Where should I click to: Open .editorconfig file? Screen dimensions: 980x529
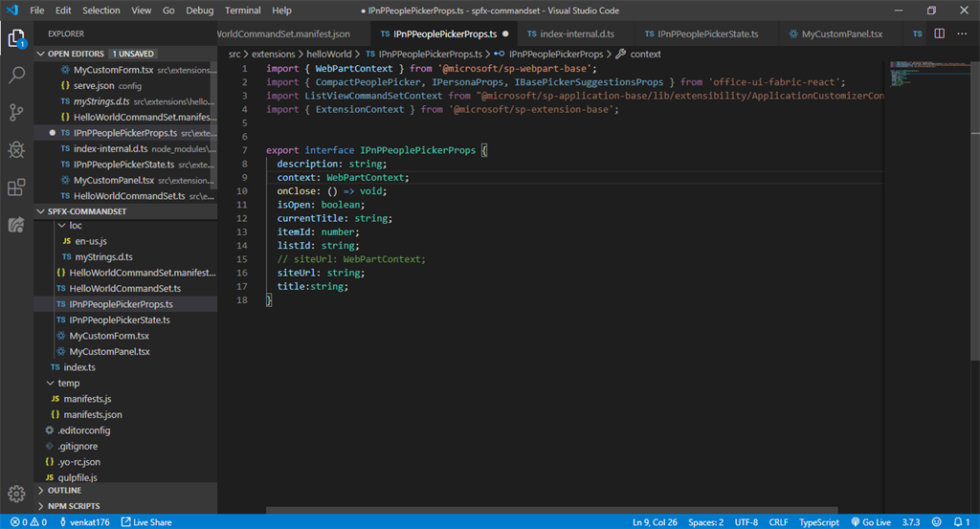[x=125, y=430]
